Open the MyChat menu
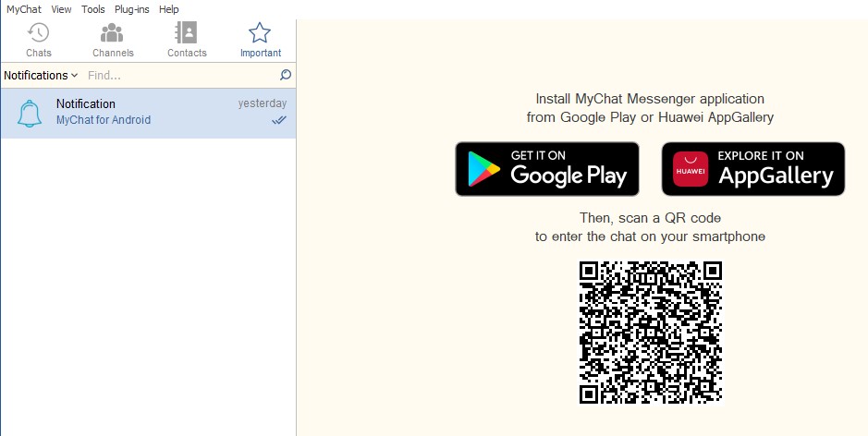The width and height of the screenshot is (868, 436). 24,9
